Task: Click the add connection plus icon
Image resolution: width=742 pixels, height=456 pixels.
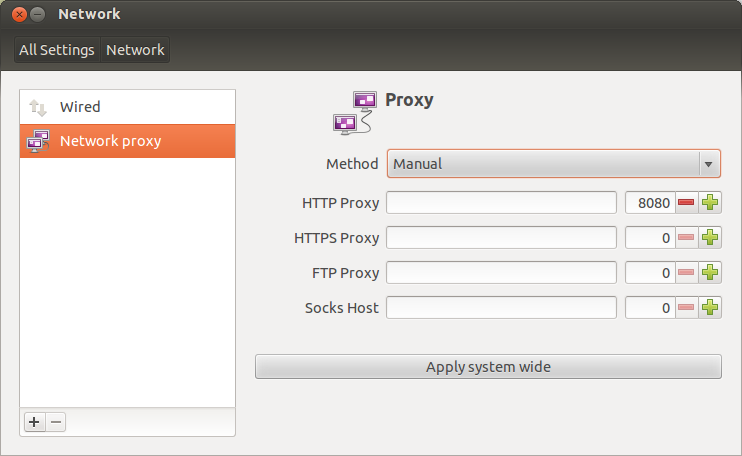Action: pyautogui.click(x=34, y=422)
